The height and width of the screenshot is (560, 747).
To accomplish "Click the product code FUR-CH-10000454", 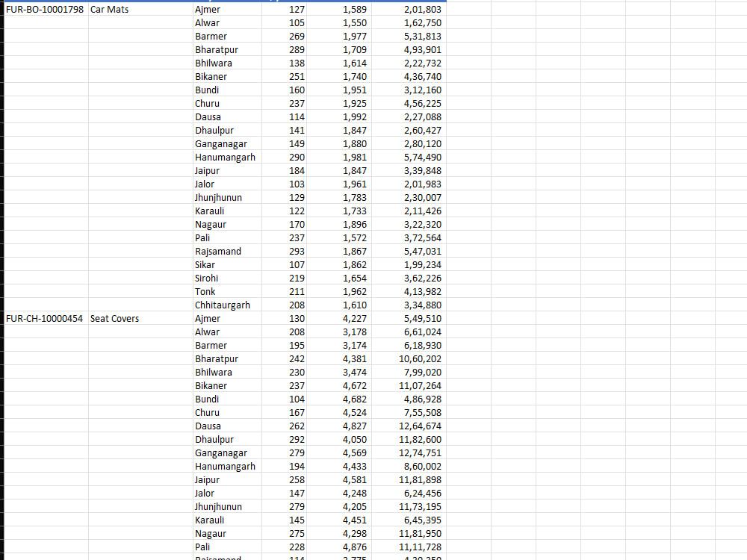I will click(46, 319).
